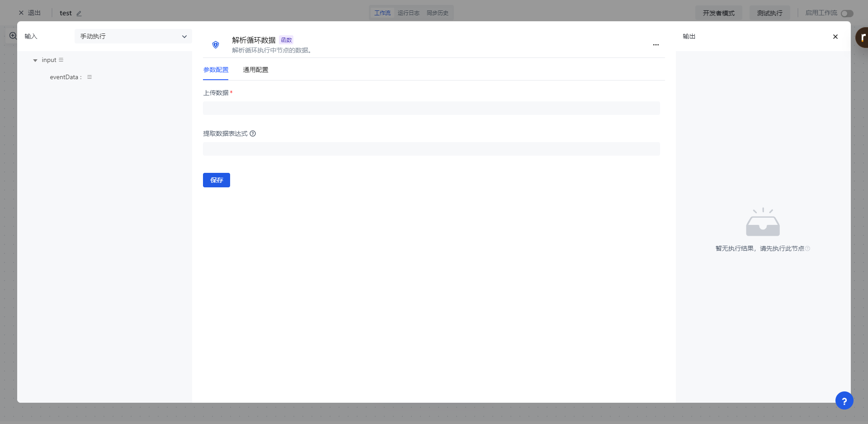Image resolution: width=868 pixels, height=424 pixels.
Task: Click the info icon after 请先执行此节点
Action: (x=807, y=248)
